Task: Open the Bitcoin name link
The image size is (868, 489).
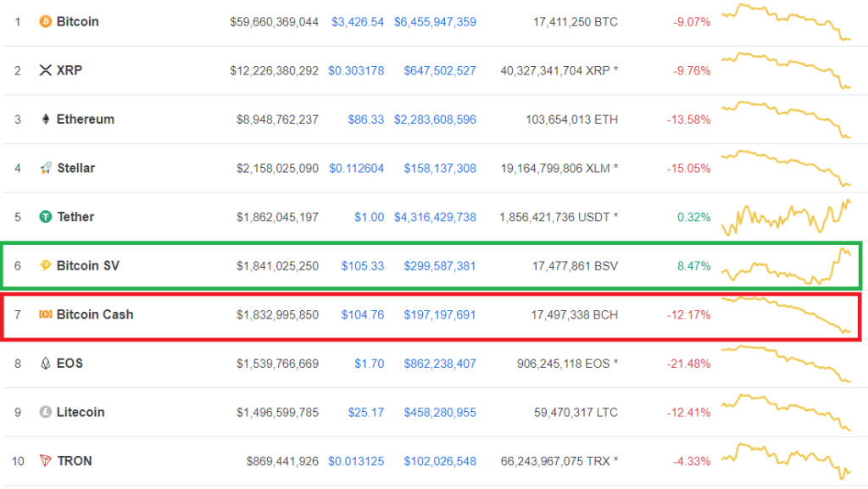Action: coord(77,21)
